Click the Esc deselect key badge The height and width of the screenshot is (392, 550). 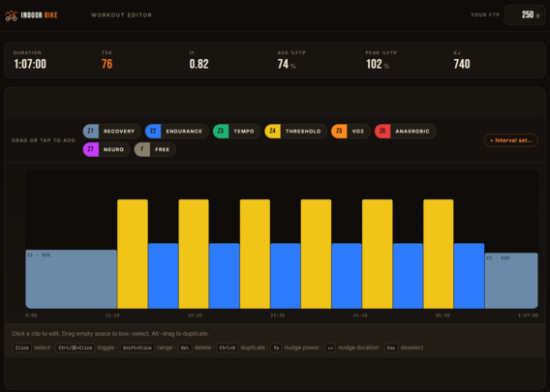click(x=391, y=347)
